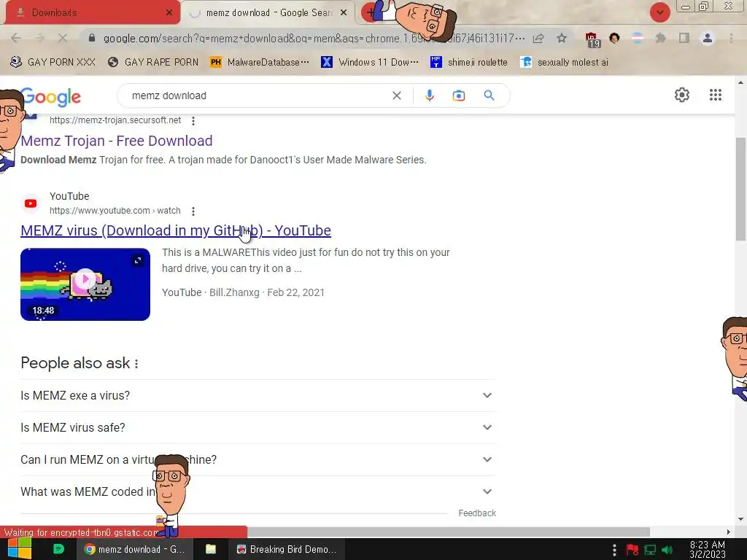Viewport: 747px width, 560px height.
Task: Open the extensions puzzle-piece menu
Action: point(660,38)
